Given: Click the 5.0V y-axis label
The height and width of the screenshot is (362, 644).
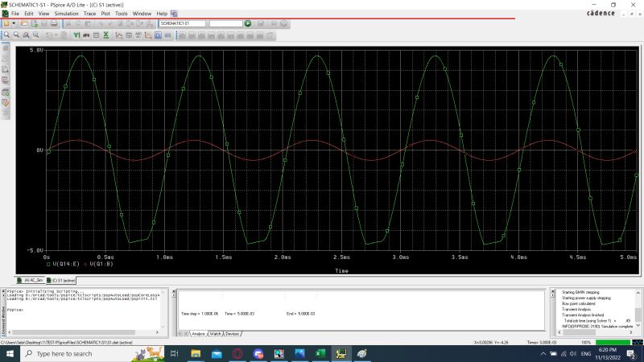Looking at the screenshot, I should 36,50.
